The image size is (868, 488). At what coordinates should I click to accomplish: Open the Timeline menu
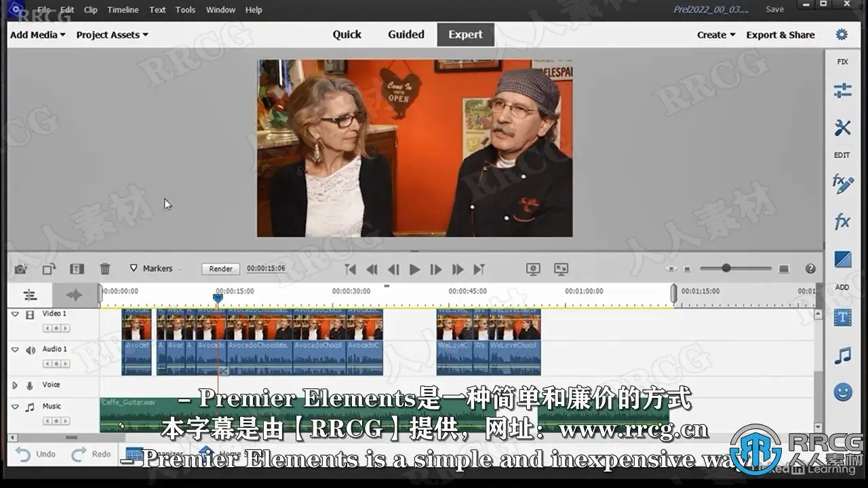[123, 9]
